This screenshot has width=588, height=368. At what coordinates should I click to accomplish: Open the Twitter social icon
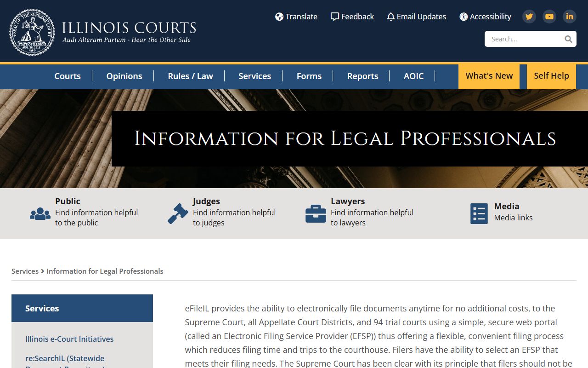click(529, 17)
